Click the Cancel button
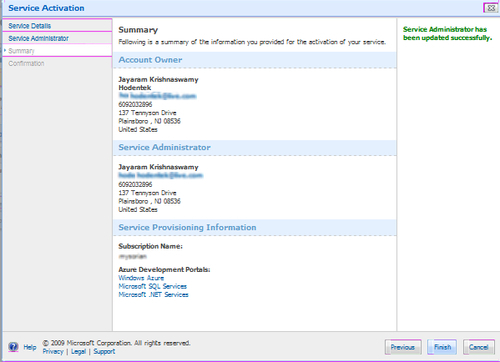 pyautogui.click(x=479, y=347)
